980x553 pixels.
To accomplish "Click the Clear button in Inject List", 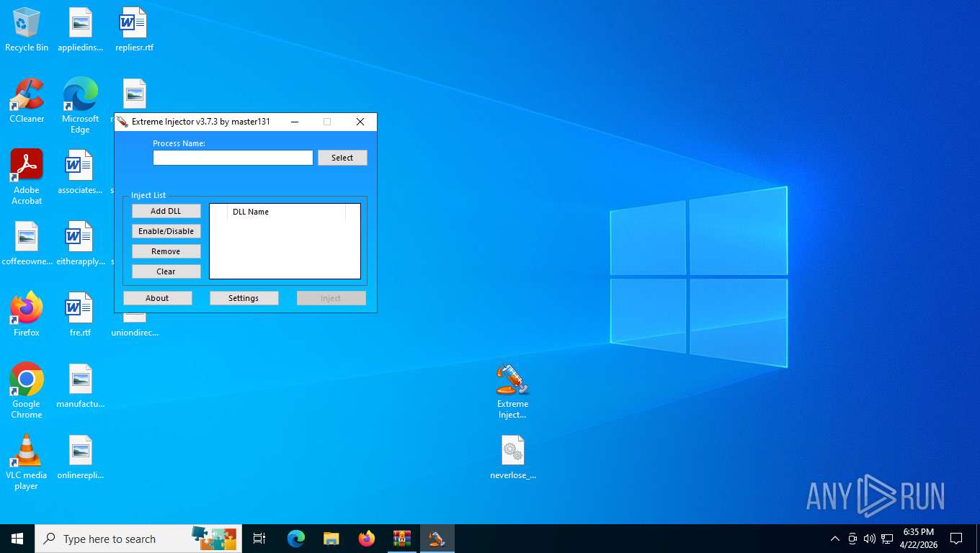I will (x=166, y=271).
